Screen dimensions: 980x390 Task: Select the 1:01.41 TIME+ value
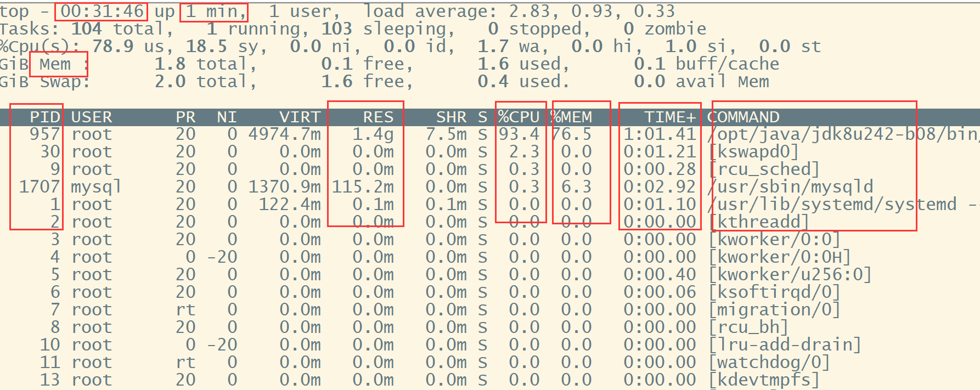pyautogui.click(x=660, y=134)
